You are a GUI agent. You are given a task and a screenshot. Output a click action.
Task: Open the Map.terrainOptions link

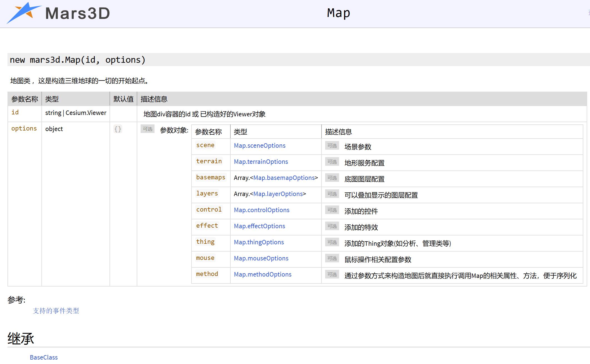point(261,162)
